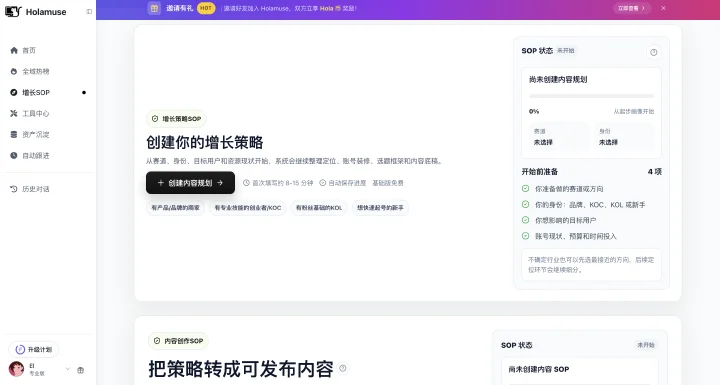Click the 创建你的增长策略 heading

click(205, 142)
